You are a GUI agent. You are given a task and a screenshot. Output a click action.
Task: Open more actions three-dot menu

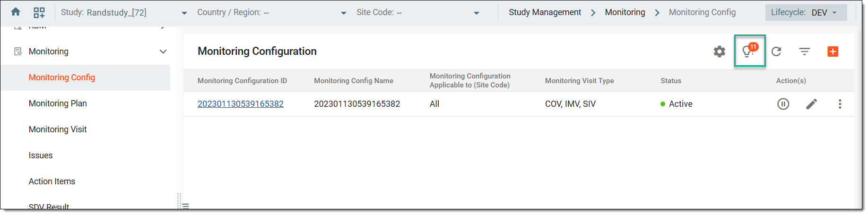[840, 104]
